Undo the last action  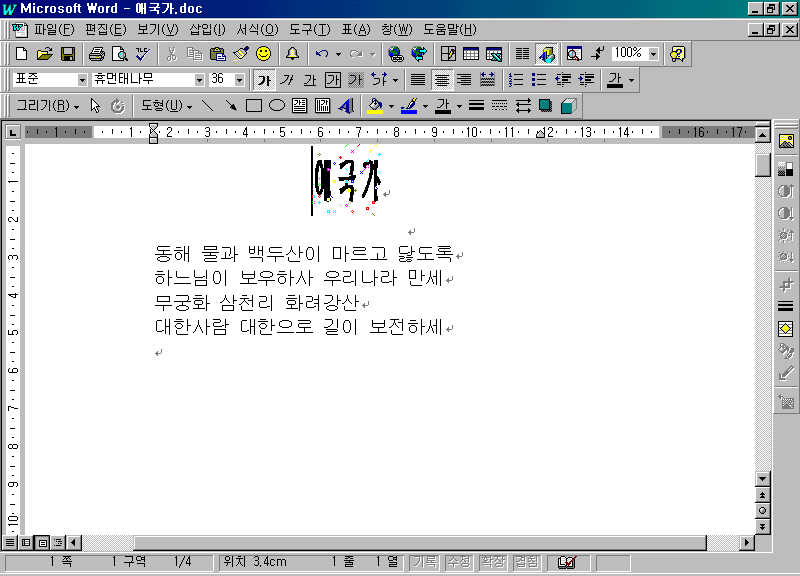(x=321, y=54)
